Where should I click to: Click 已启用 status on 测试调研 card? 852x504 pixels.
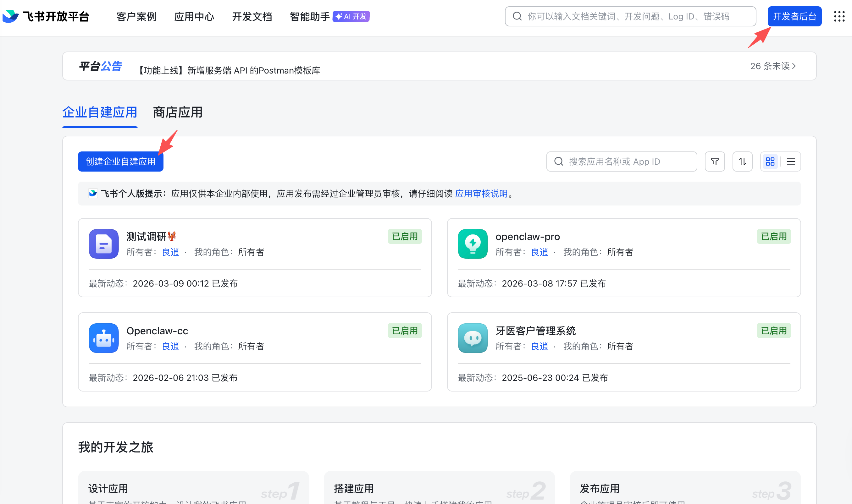click(405, 236)
